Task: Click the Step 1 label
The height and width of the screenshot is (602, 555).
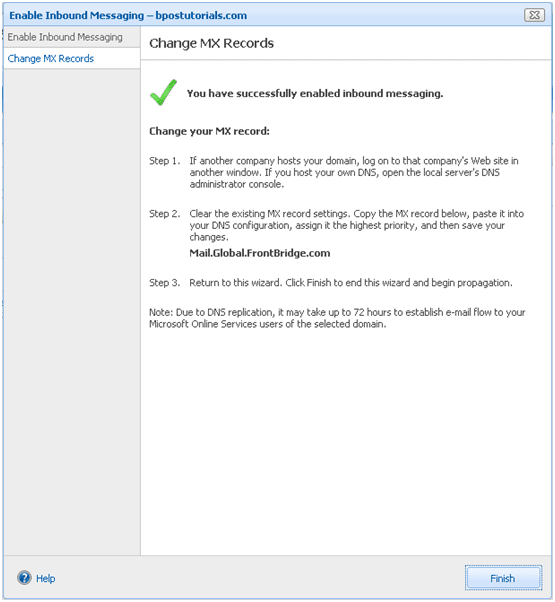Action: point(165,161)
